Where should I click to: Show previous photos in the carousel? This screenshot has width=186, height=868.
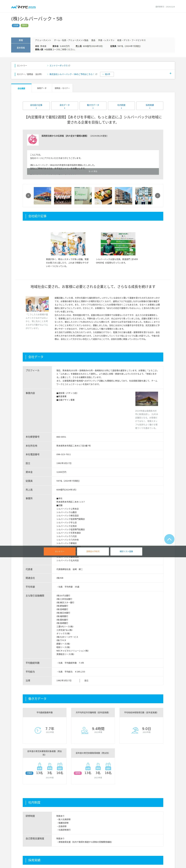pyautogui.click(x=28, y=195)
